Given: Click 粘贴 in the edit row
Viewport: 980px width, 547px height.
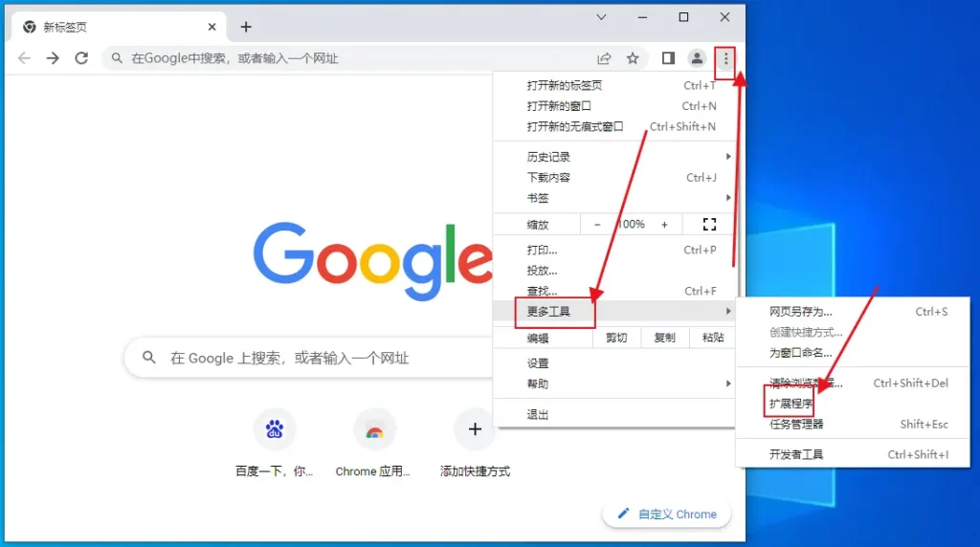Looking at the screenshot, I should pos(712,338).
